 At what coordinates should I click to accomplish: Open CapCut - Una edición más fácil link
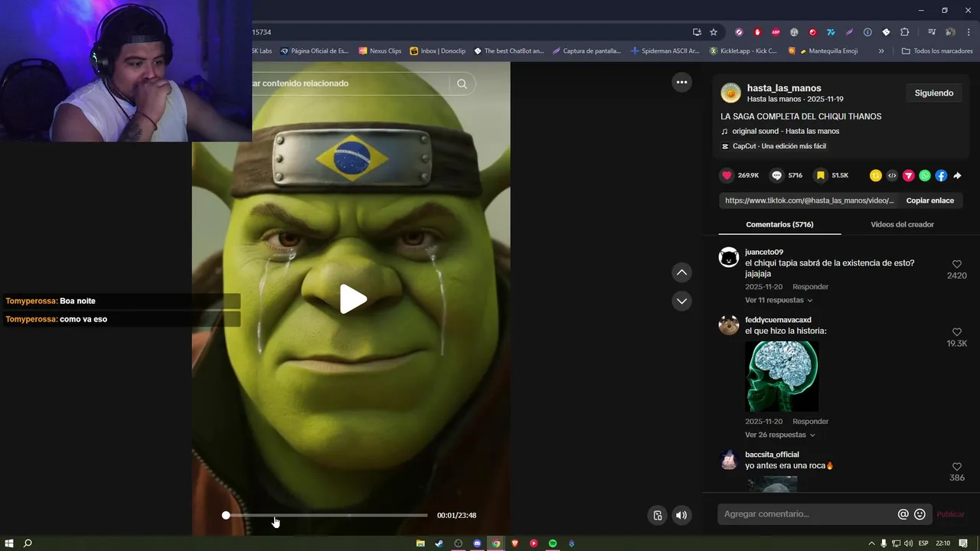click(779, 146)
